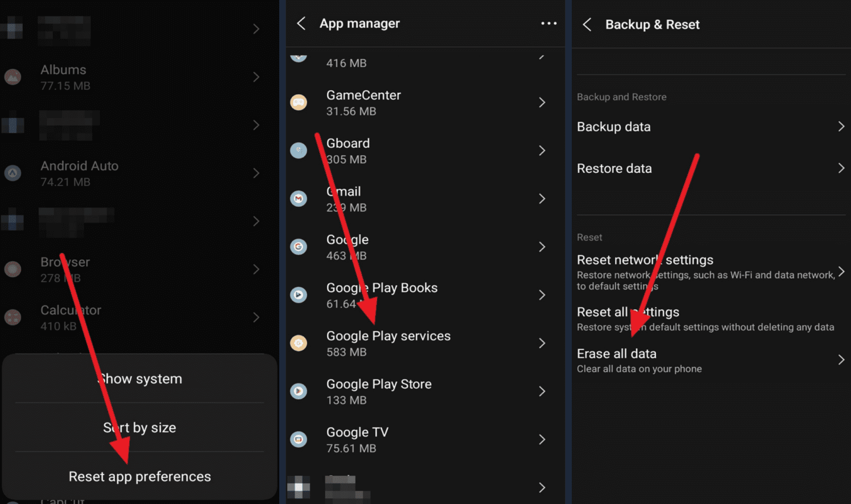Viewport: 851px width, 504px height.
Task: Go back from App manager screen
Action: pos(301,23)
